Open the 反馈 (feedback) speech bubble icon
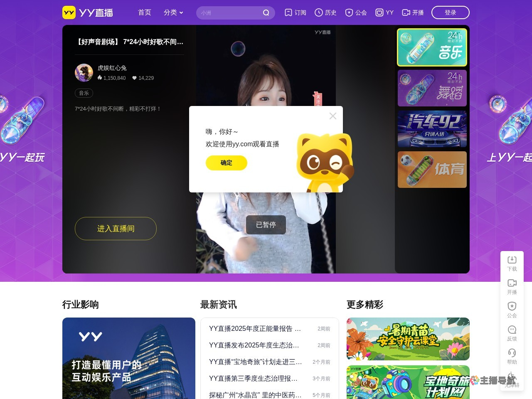Image resolution: width=532 pixels, height=399 pixels. point(512,330)
